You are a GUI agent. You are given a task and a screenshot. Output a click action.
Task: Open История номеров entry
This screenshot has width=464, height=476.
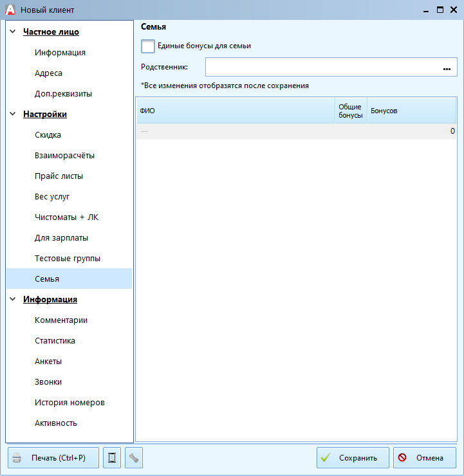coord(70,403)
